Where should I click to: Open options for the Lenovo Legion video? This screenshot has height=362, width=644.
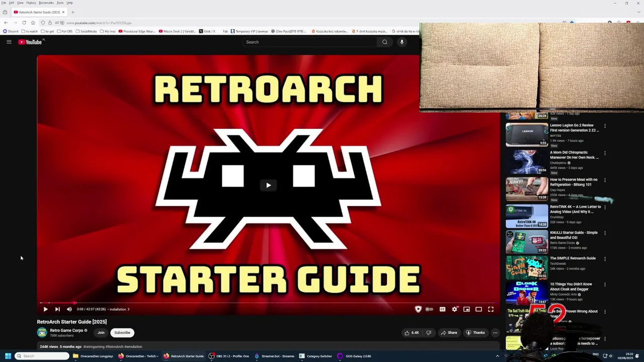point(605,126)
